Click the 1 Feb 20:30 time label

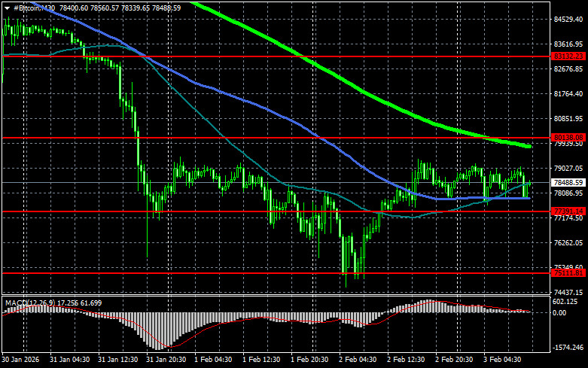pos(309,360)
